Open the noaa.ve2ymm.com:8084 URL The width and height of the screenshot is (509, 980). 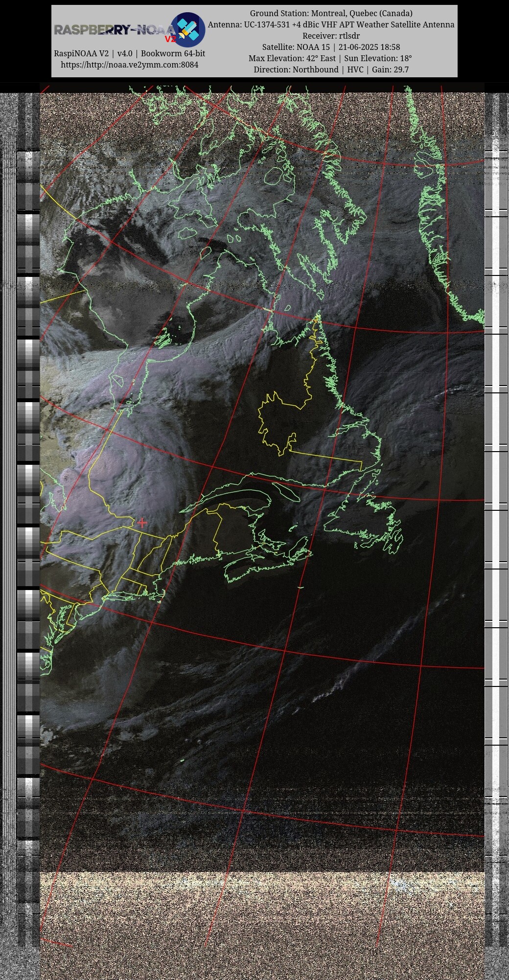tap(130, 65)
